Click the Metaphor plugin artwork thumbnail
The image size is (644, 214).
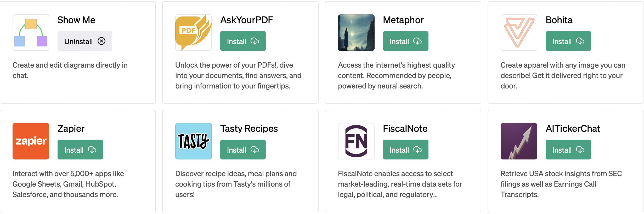pos(356,33)
